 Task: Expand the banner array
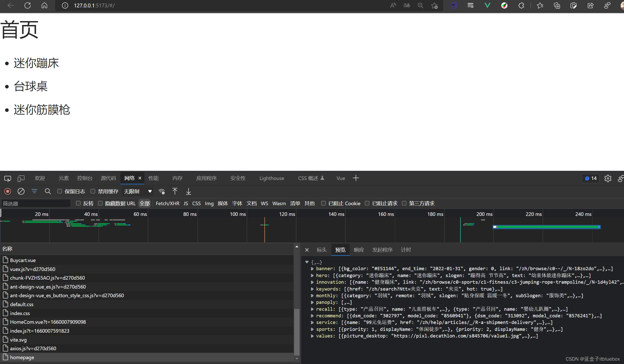[312, 269]
